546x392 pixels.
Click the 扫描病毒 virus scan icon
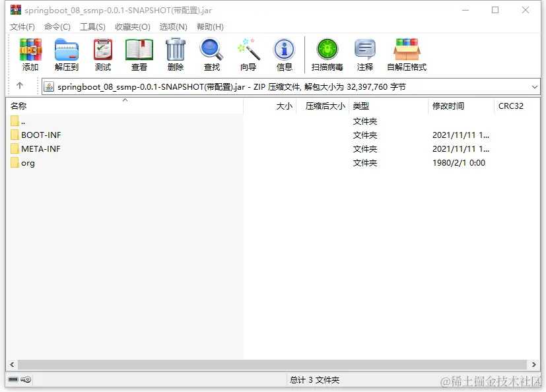pos(326,54)
